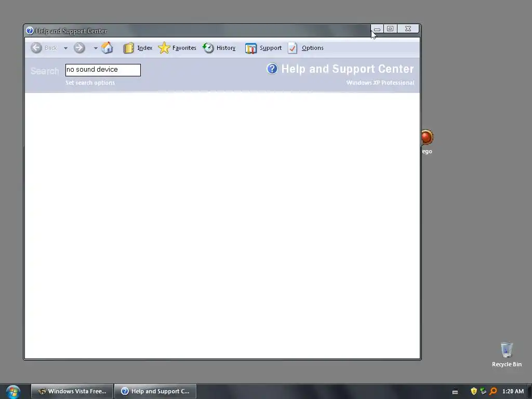Click the search box containing 'no sound device'
The image size is (532, 399).
pos(103,70)
